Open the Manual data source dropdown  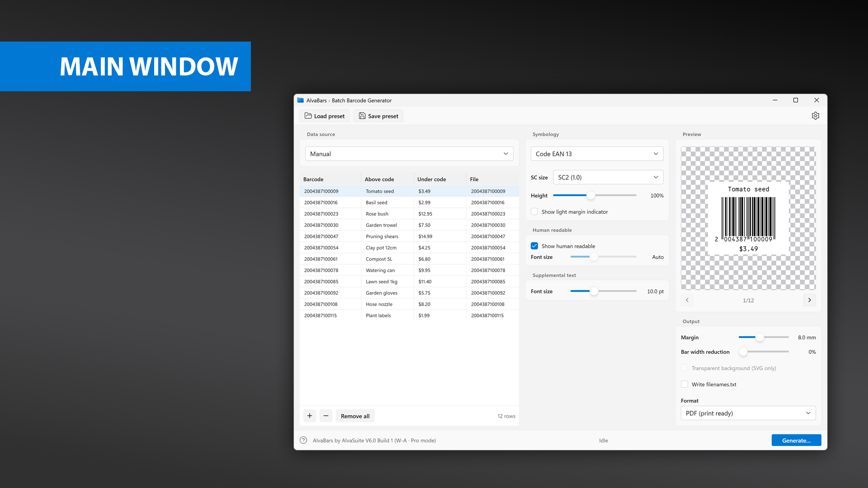coord(409,154)
